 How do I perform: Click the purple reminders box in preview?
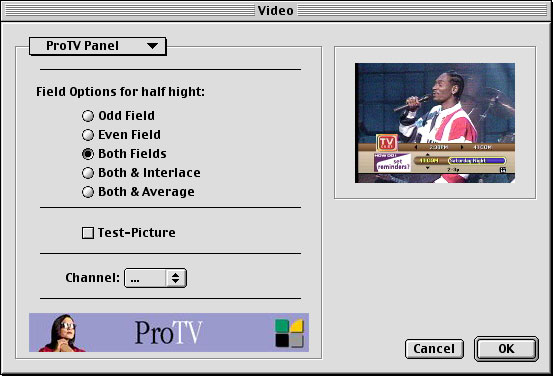pos(392,163)
